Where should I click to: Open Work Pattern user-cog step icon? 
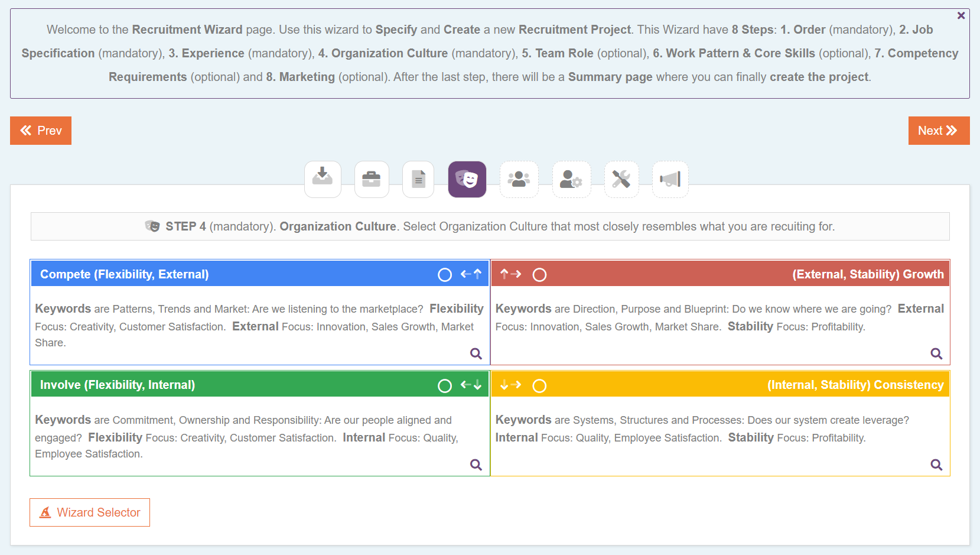click(x=571, y=178)
